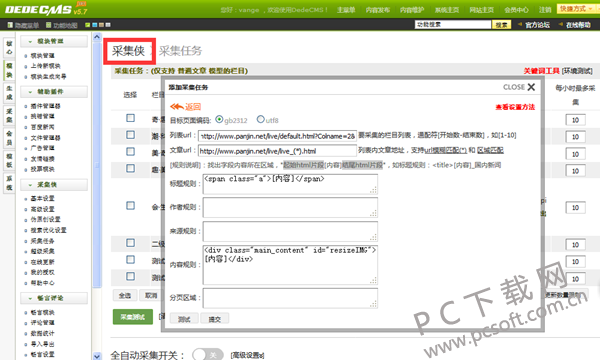Click the sidebar scroll-up arrow

click(97, 37)
